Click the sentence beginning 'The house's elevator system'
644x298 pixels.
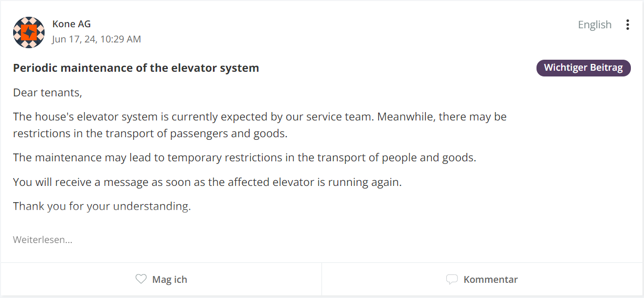194,117
